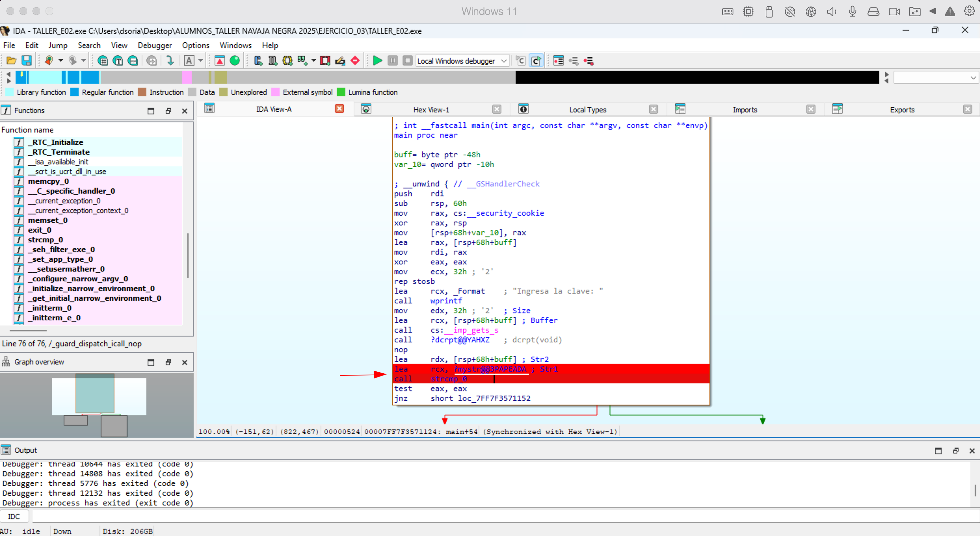Open the Debugger menu
980x536 pixels.
[154, 45]
